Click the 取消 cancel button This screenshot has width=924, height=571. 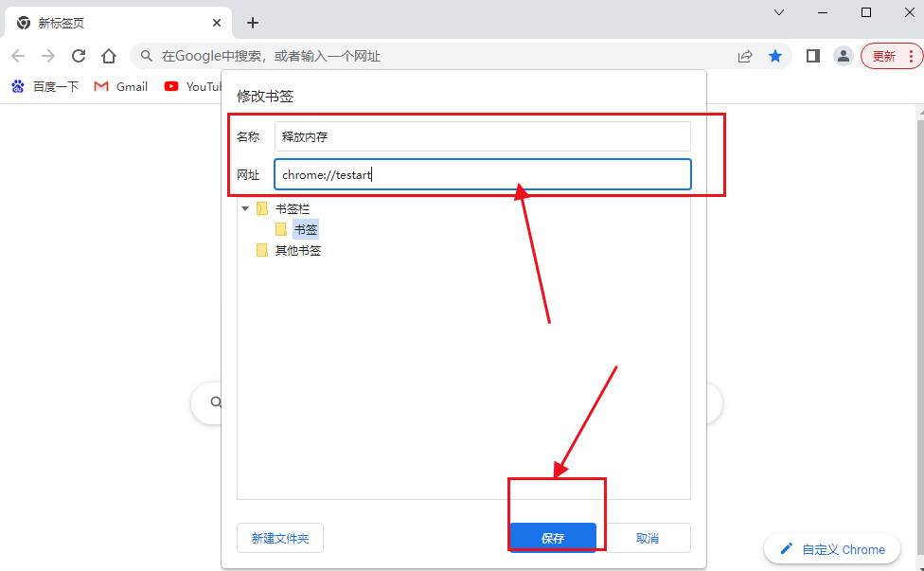(x=648, y=538)
